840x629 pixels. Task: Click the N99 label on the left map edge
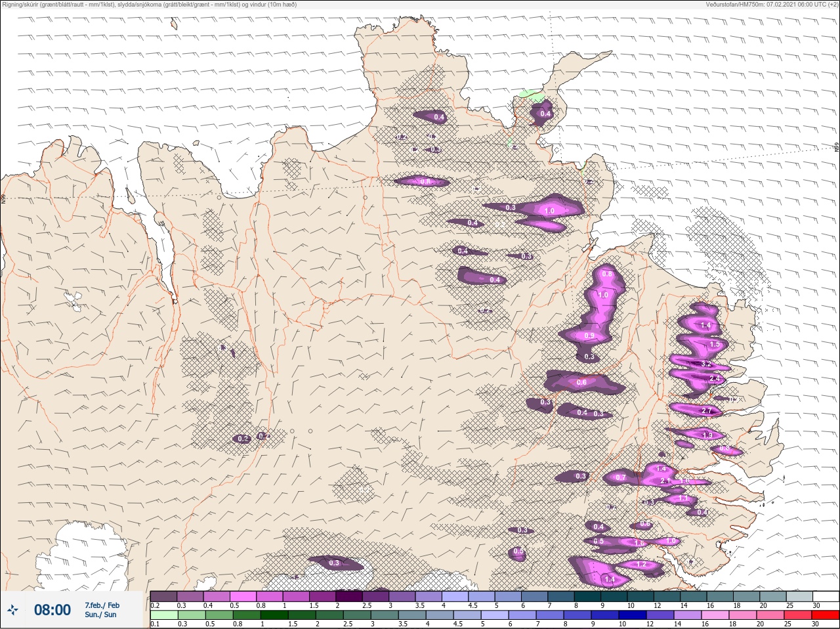[x=3, y=198]
